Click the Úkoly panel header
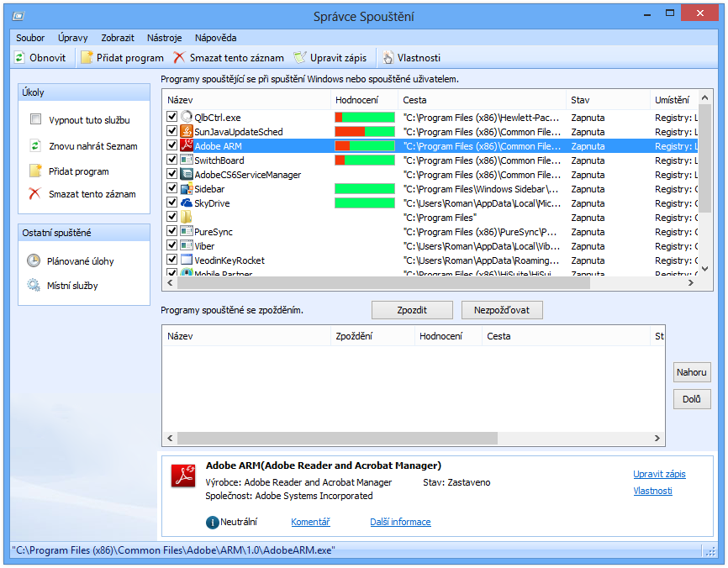 (x=84, y=92)
